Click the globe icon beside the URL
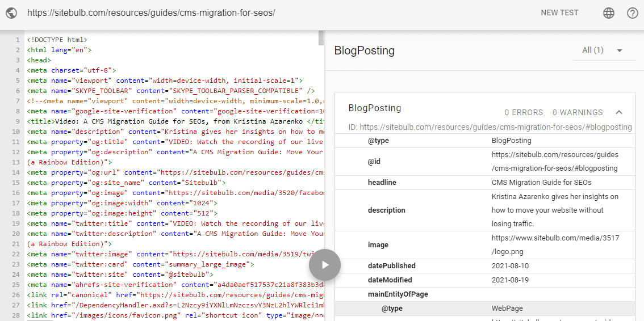 click(11, 12)
